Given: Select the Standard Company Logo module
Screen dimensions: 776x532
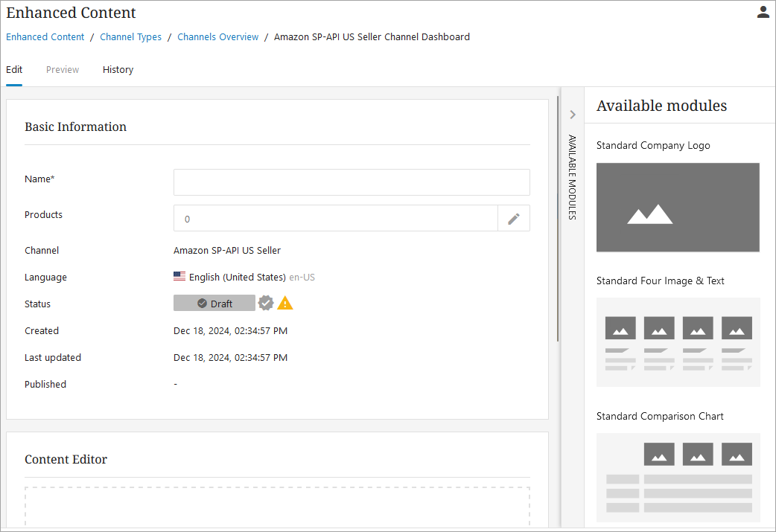Looking at the screenshot, I should click(x=678, y=208).
